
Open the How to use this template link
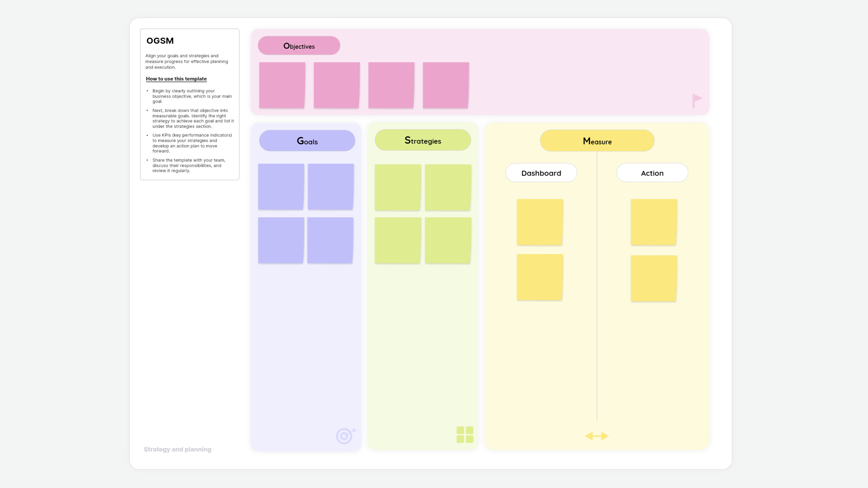click(x=176, y=79)
